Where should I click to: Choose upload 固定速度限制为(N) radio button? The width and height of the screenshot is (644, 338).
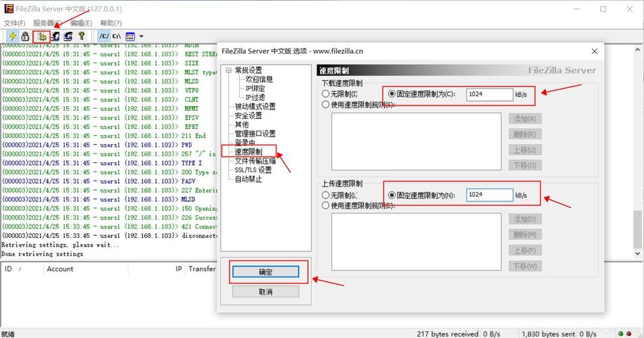point(392,195)
